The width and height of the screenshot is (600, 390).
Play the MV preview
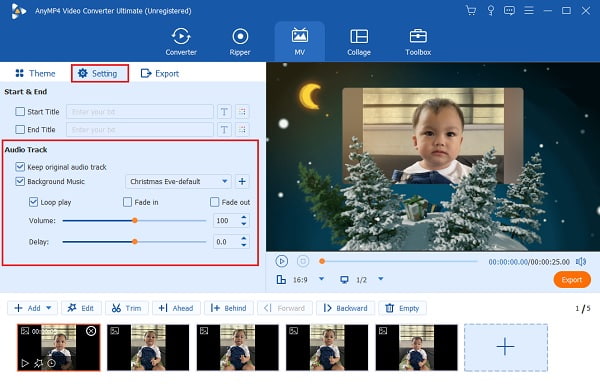point(281,261)
